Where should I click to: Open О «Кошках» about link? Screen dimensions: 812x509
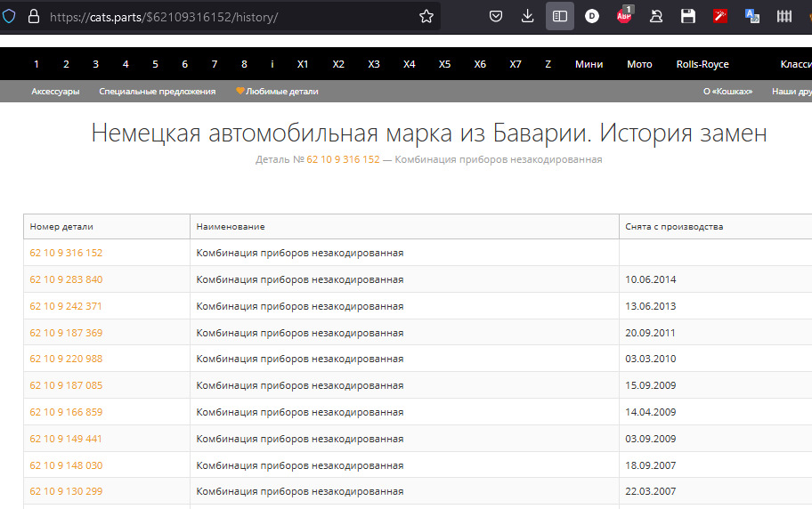pyautogui.click(x=727, y=91)
